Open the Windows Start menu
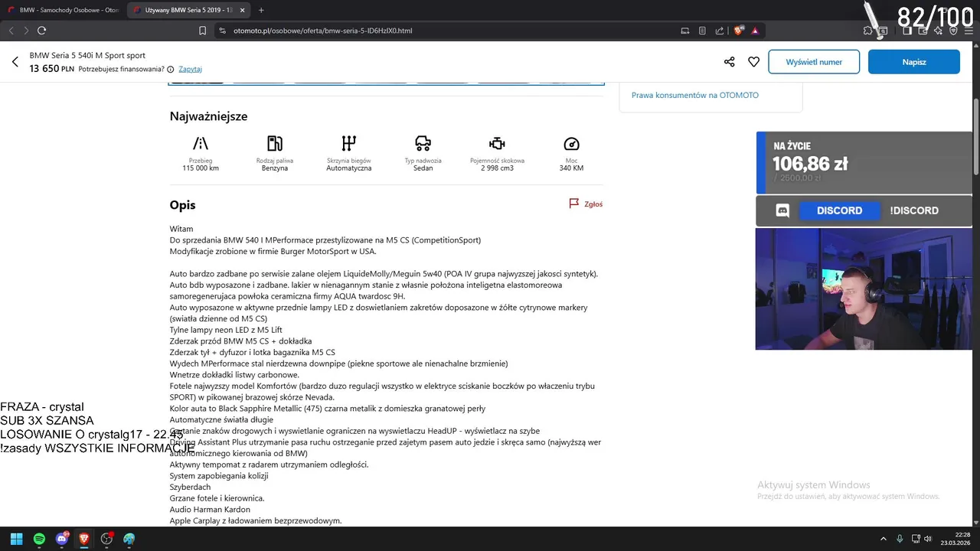The width and height of the screenshot is (980, 551). (x=16, y=539)
